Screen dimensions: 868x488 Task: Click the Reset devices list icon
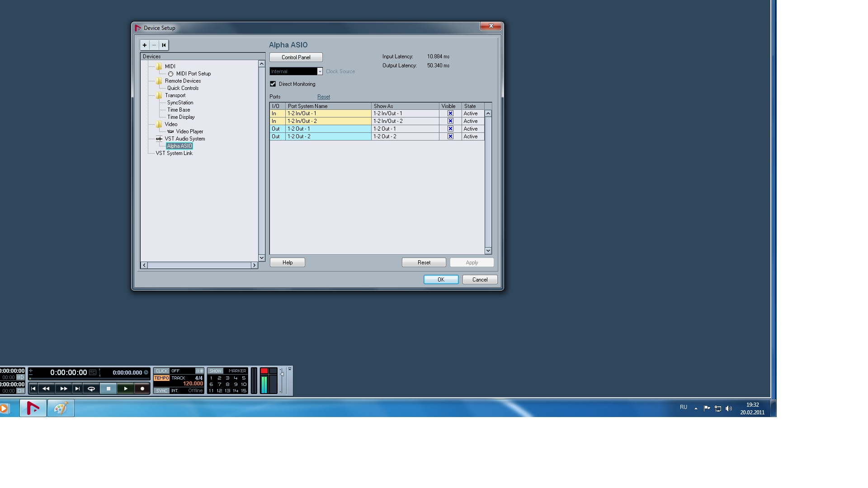(x=164, y=45)
